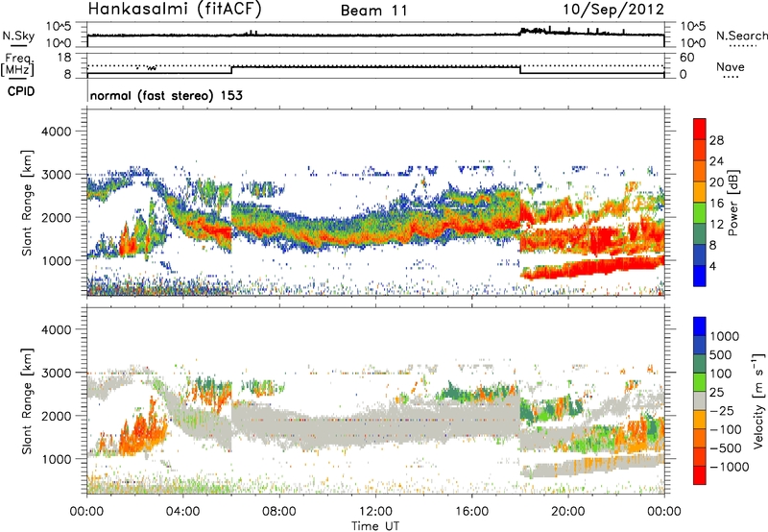Click the '4000' tick on Velocity panel axis
This screenshot has width=768, height=532.
[57, 329]
